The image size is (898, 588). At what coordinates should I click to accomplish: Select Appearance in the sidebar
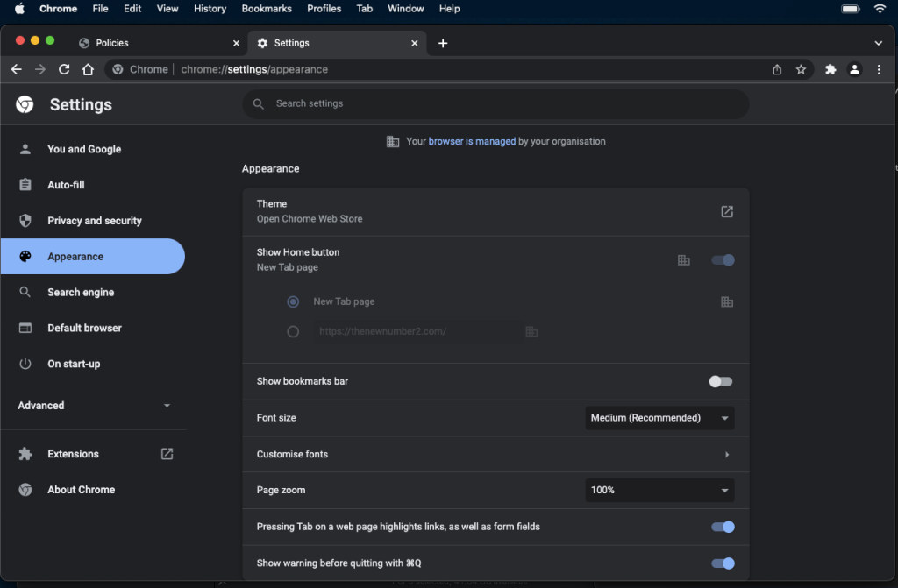pyautogui.click(x=93, y=257)
